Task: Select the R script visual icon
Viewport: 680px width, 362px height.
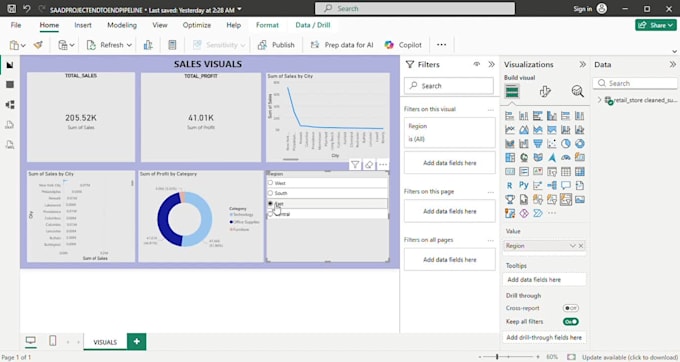Action: pyautogui.click(x=510, y=186)
